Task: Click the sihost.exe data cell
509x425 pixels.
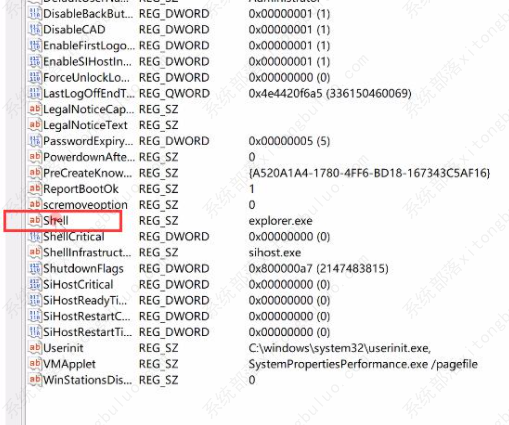Action: pos(275,253)
